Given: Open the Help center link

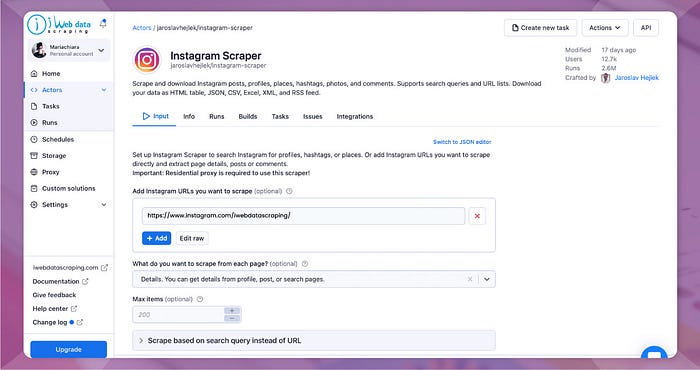Looking at the screenshot, I should (x=50, y=308).
